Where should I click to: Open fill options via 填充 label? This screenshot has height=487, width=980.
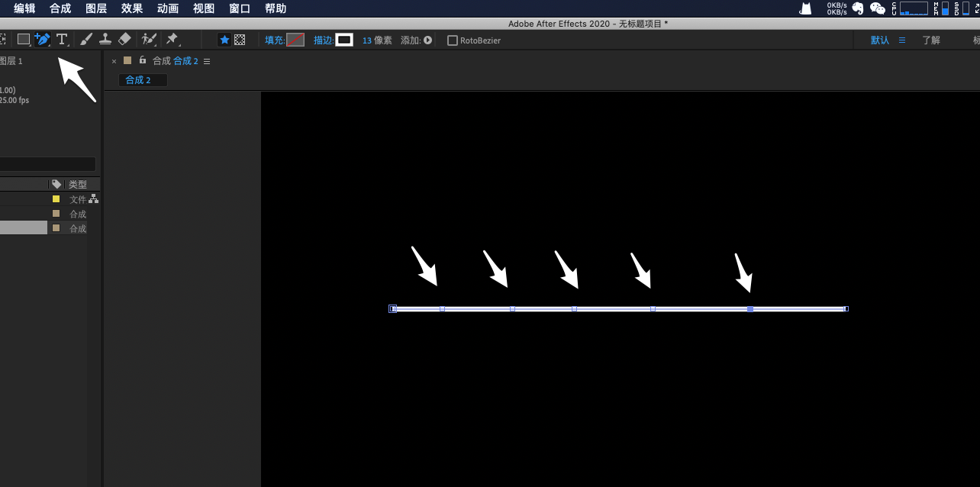coord(275,40)
